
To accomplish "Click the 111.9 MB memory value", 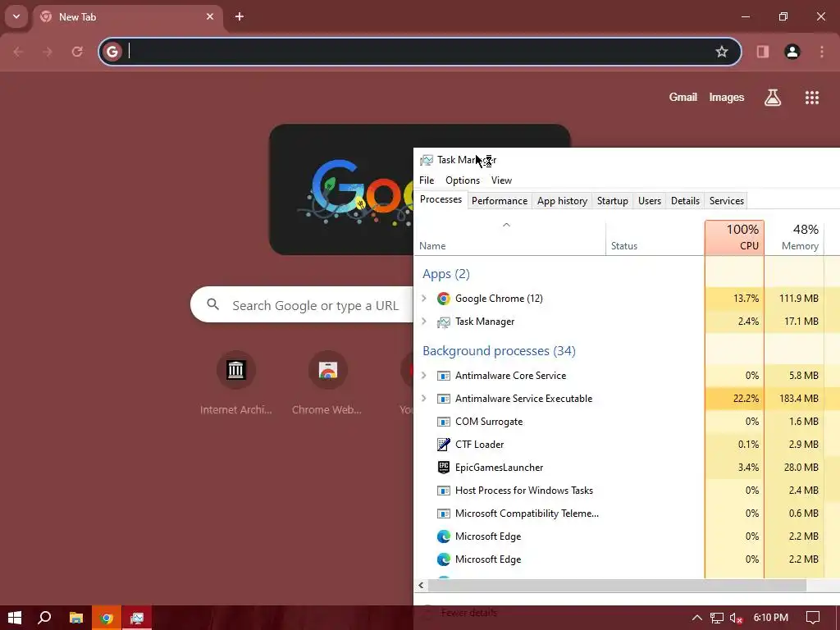I will pos(799,298).
